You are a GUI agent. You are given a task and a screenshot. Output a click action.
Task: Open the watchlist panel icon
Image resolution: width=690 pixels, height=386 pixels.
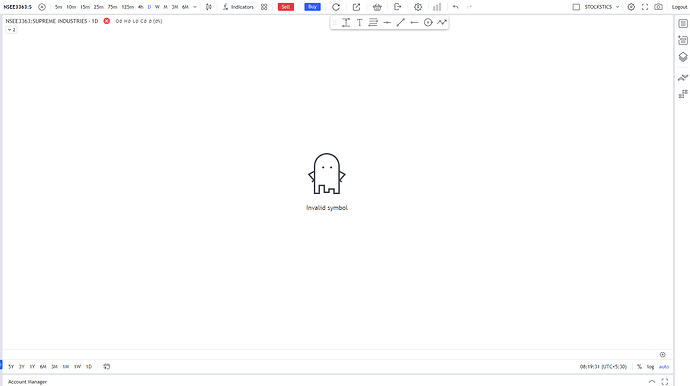click(683, 24)
